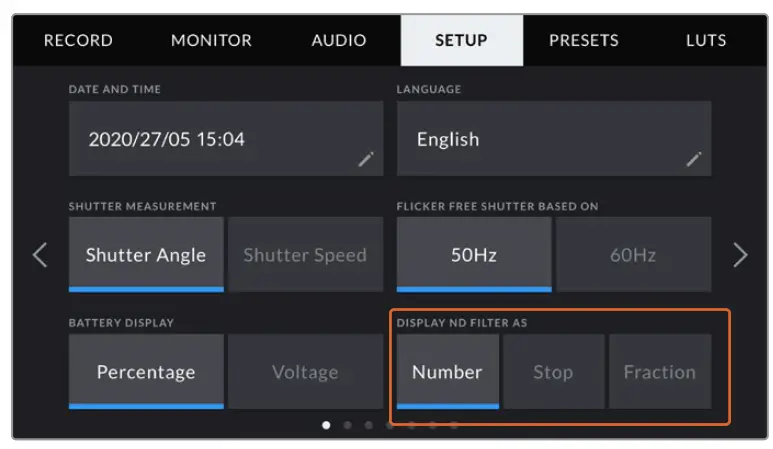Display ND filter as Stop
773x449 pixels.
click(x=553, y=372)
